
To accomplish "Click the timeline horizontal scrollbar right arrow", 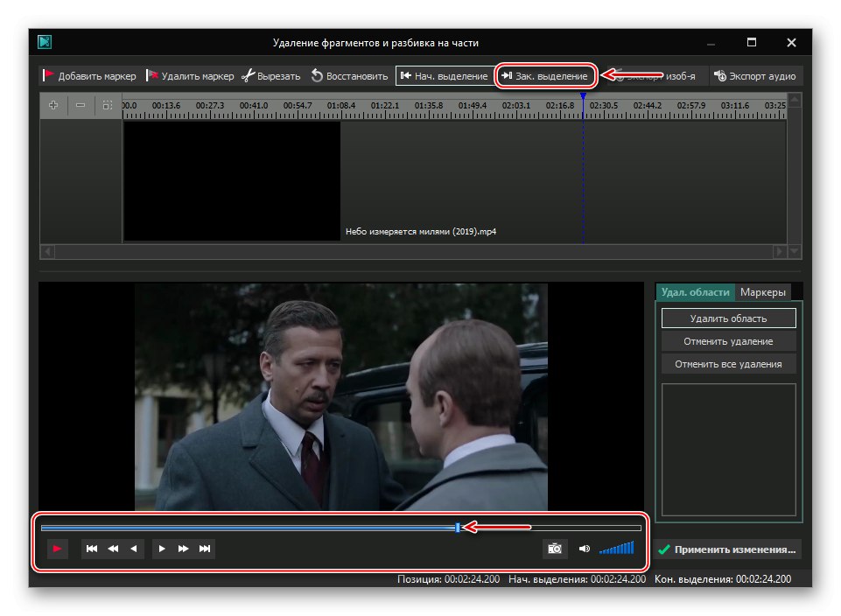I will (780, 251).
